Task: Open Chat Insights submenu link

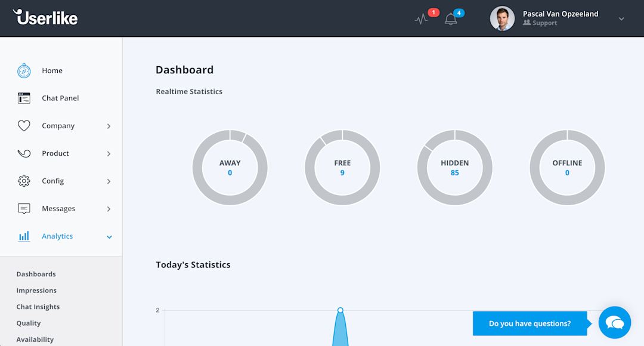Action: [38, 307]
